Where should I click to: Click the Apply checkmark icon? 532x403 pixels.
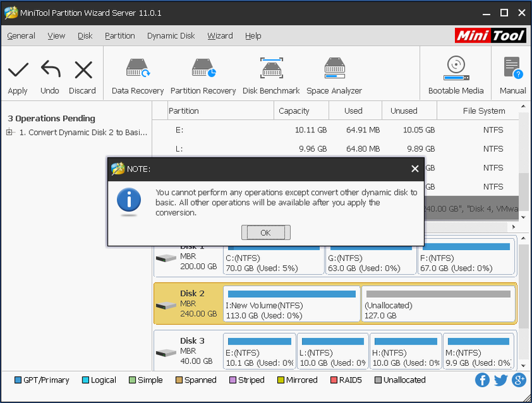tap(18, 70)
